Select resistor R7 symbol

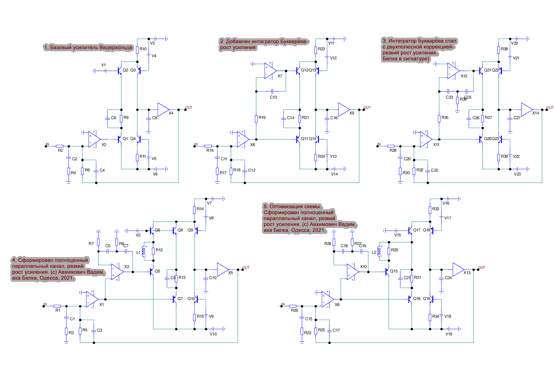98,242
